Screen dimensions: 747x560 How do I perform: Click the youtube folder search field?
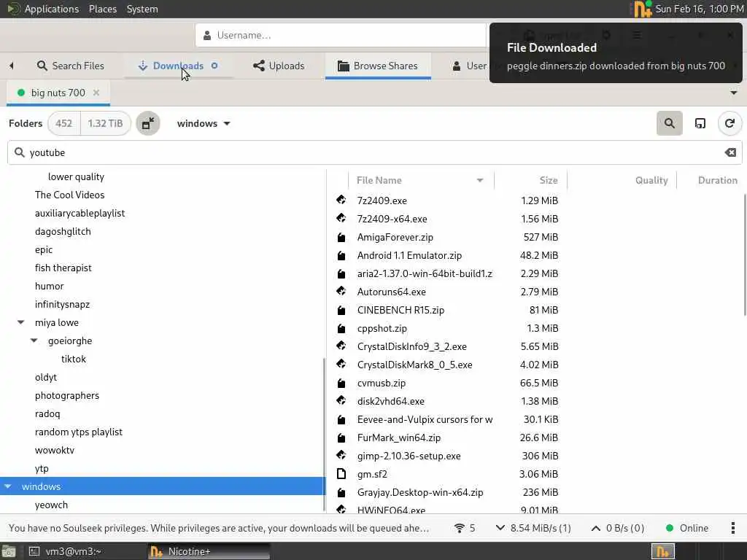[x=374, y=152]
